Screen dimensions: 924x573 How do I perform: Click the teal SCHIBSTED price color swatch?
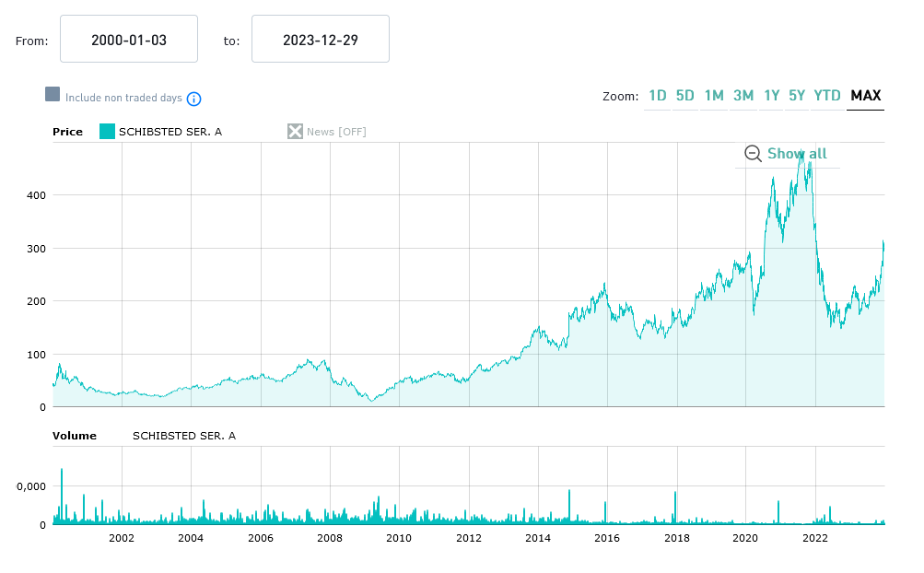107,132
